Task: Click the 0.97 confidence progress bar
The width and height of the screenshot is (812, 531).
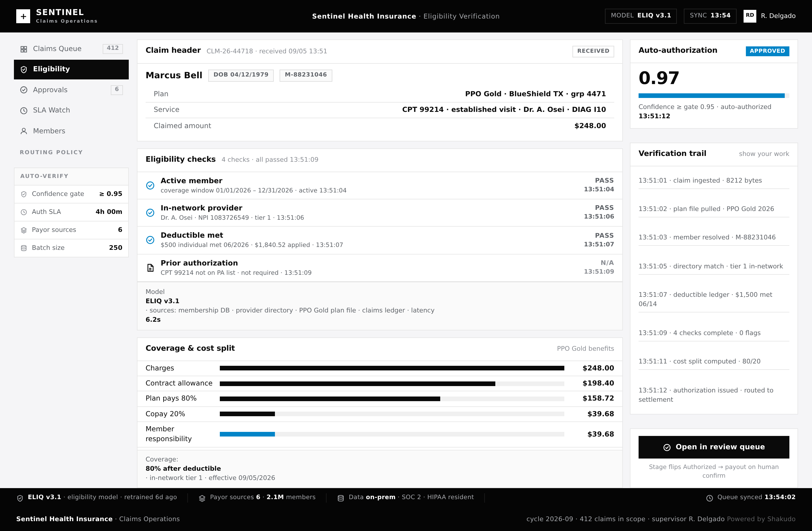Action: [x=714, y=95]
